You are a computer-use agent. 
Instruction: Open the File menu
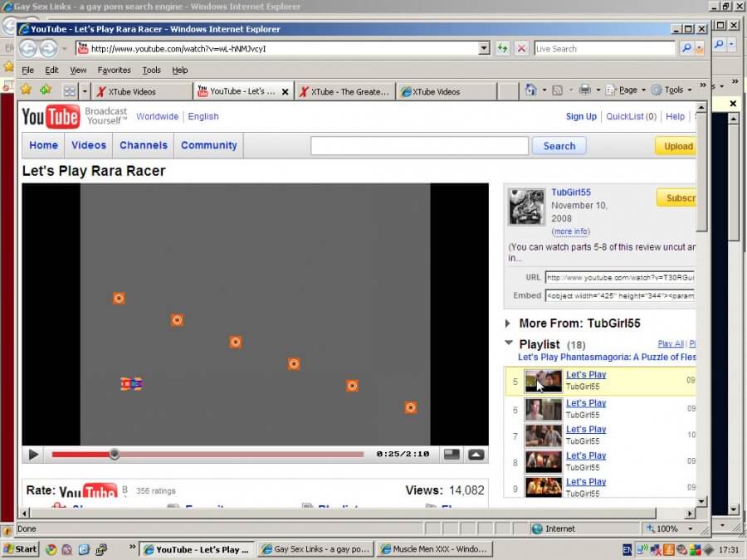pyautogui.click(x=27, y=70)
